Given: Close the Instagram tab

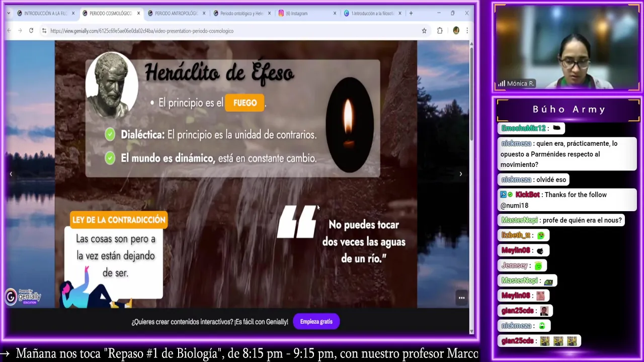Looking at the screenshot, I should tap(335, 13).
